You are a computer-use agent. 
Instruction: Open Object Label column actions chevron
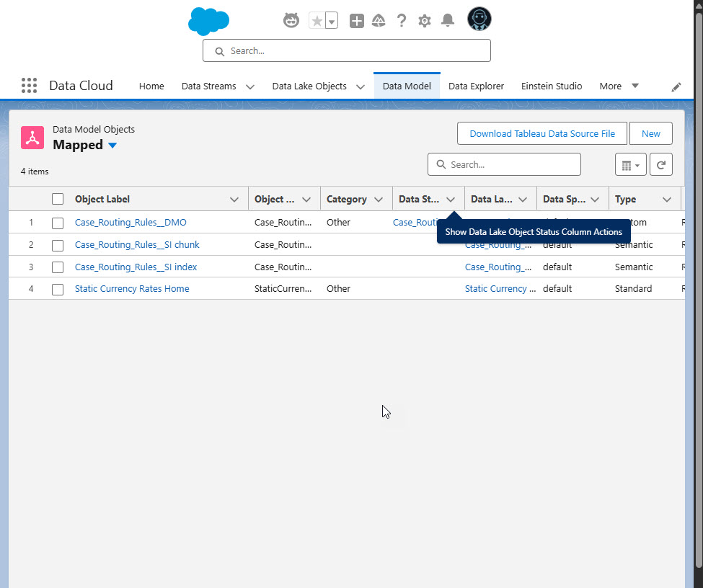point(234,200)
